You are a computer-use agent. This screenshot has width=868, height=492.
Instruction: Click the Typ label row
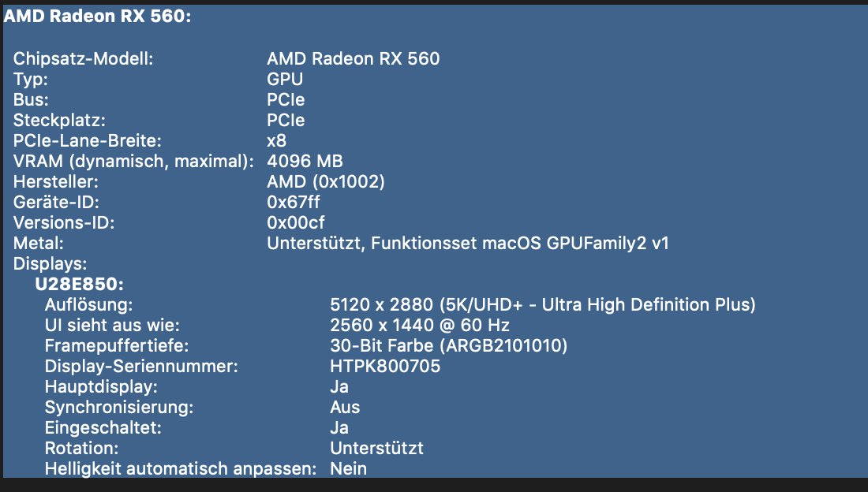31,80
